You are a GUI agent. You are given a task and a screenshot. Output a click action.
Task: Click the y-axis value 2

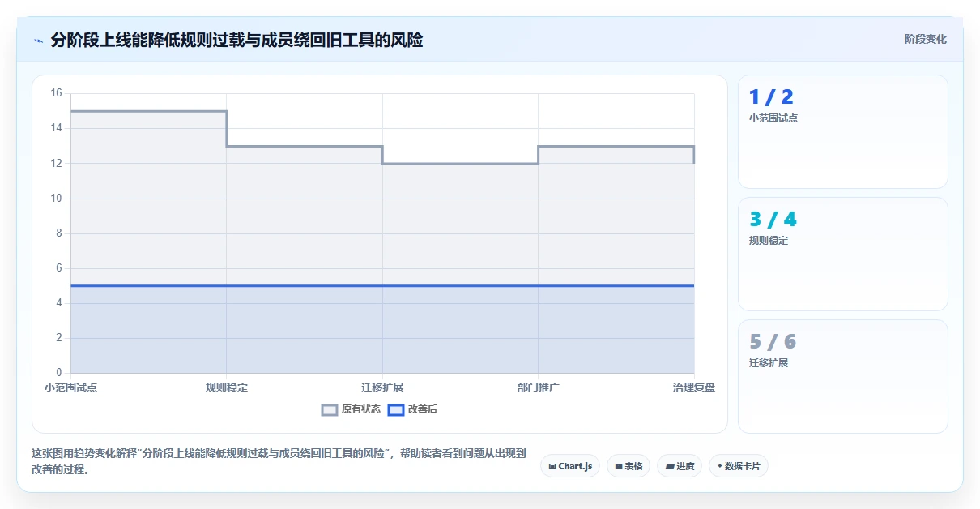point(58,337)
